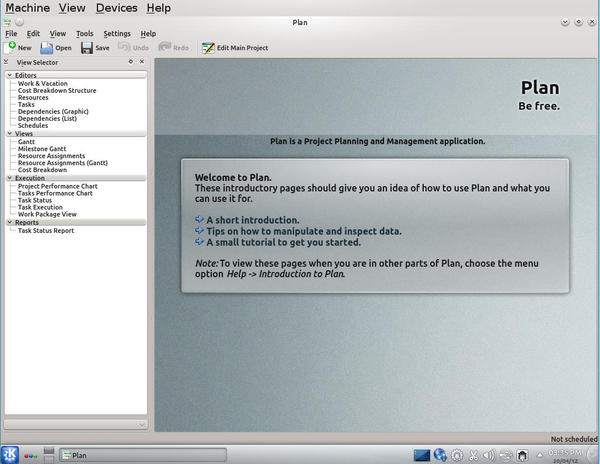Collapse the Views section
The width and height of the screenshot is (600, 464).
(10, 134)
